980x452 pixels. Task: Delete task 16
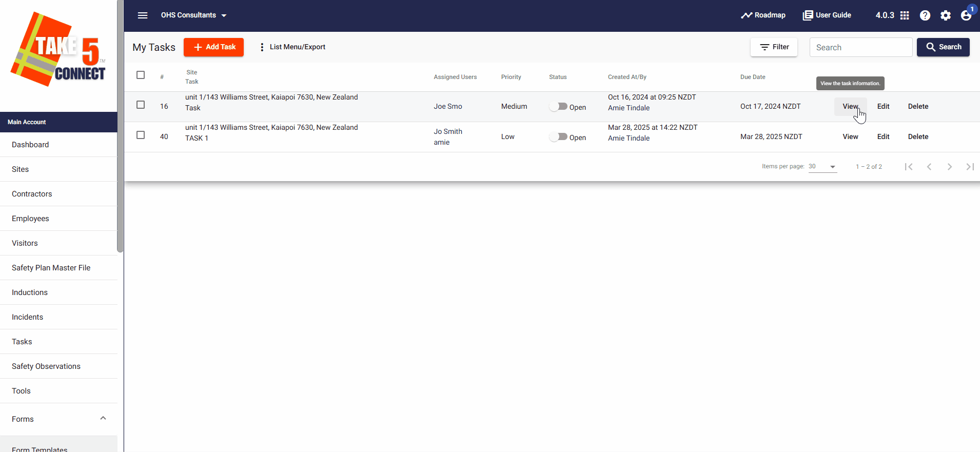(918, 107)
